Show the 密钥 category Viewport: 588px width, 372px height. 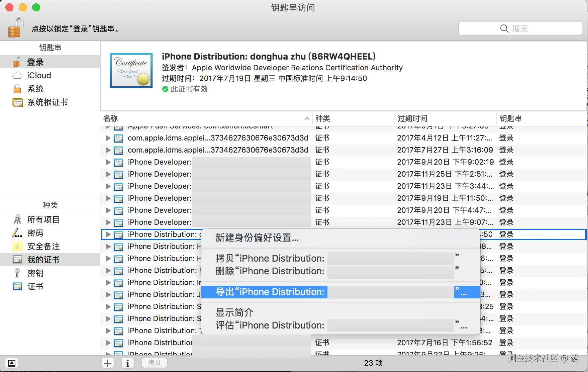(50, 273)
